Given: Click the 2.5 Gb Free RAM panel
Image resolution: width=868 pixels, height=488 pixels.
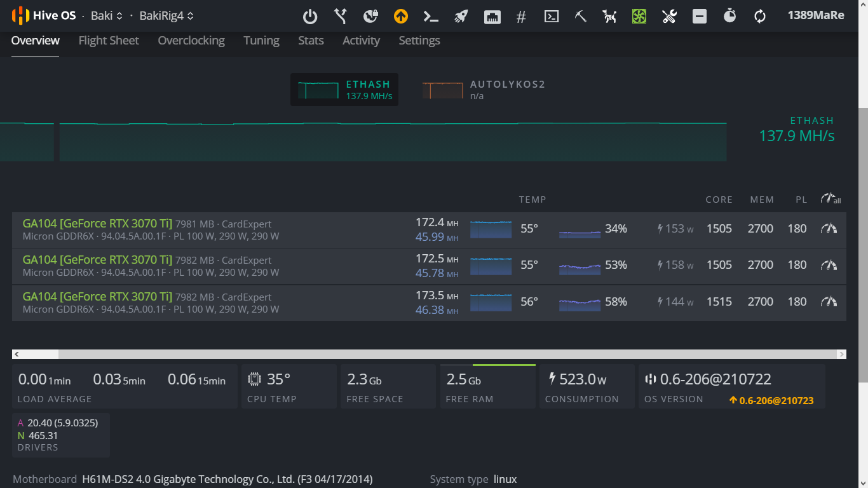Looking at the screenshot, I should click(487, 386).
